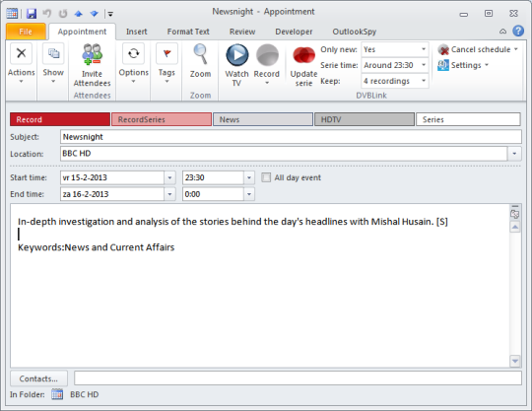Click the In-depth investigation description text
Screen dimensions: 532x411
pos(233,222)
